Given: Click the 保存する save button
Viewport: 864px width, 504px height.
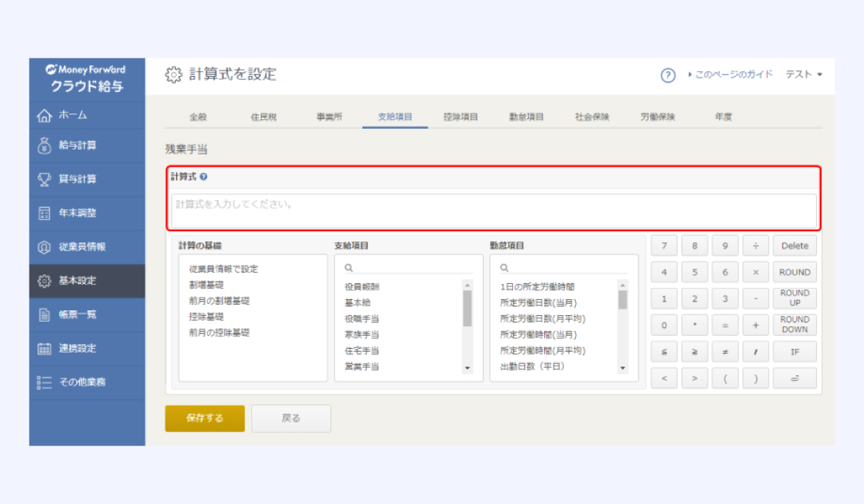Looking at the screenshot, I should (x=205, y=418).
